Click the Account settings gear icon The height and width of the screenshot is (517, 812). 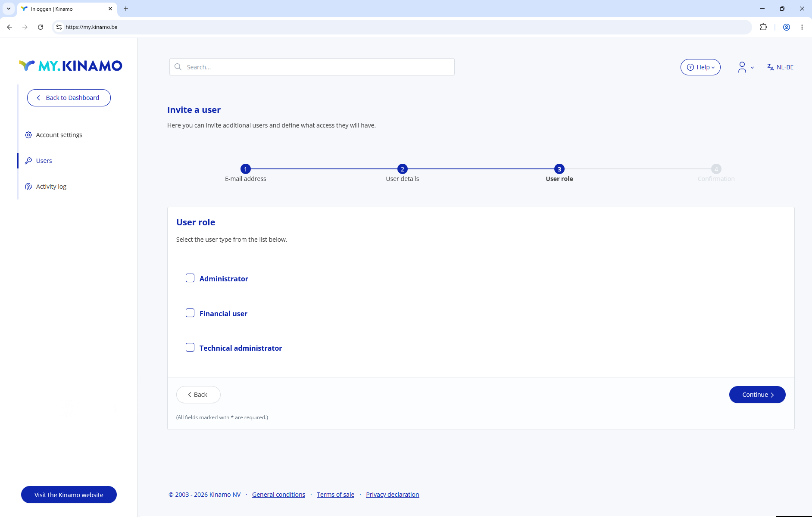pos(28,135)
